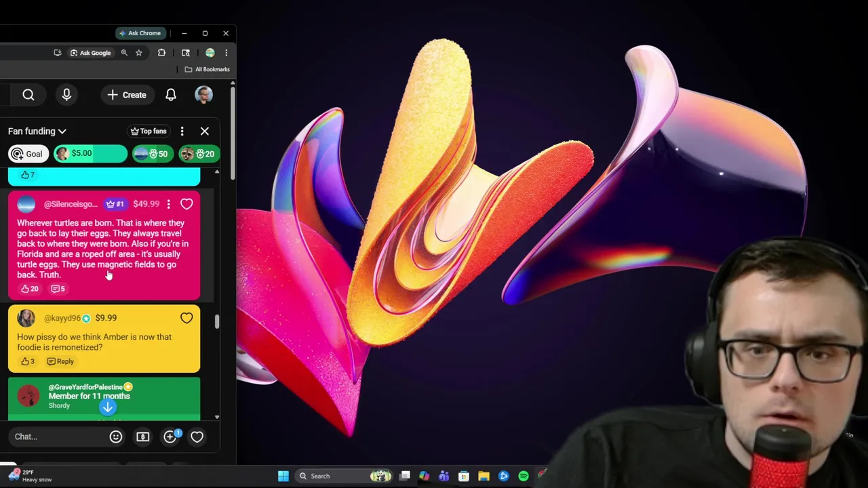Open the Top fans leaderboard
Image resolution: width=868 pixels, height=488 pixels.
tap(149, 131)
